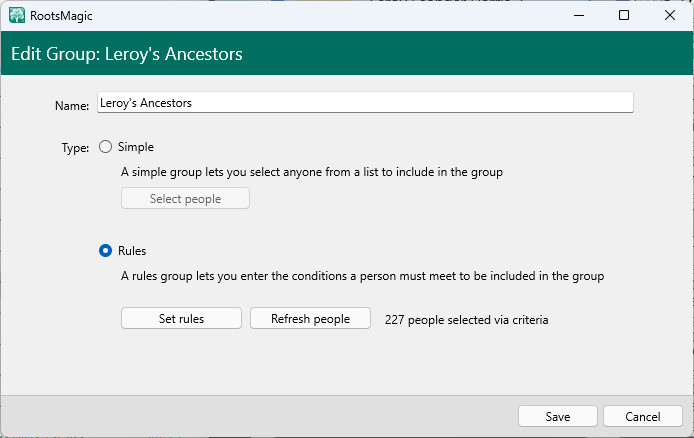Click the Name field containing Leroy's Ancestors
The image size is (694, 438).
[x=365, y=103]
